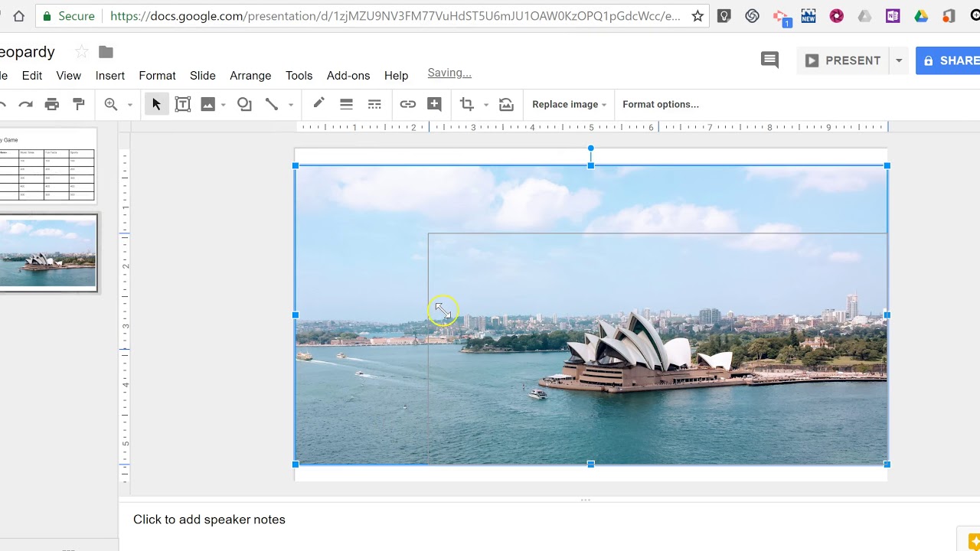The width and height of the screenshot is (980, 551).
Task: Open the line type dropdown arrow
Action: point(291,105)
